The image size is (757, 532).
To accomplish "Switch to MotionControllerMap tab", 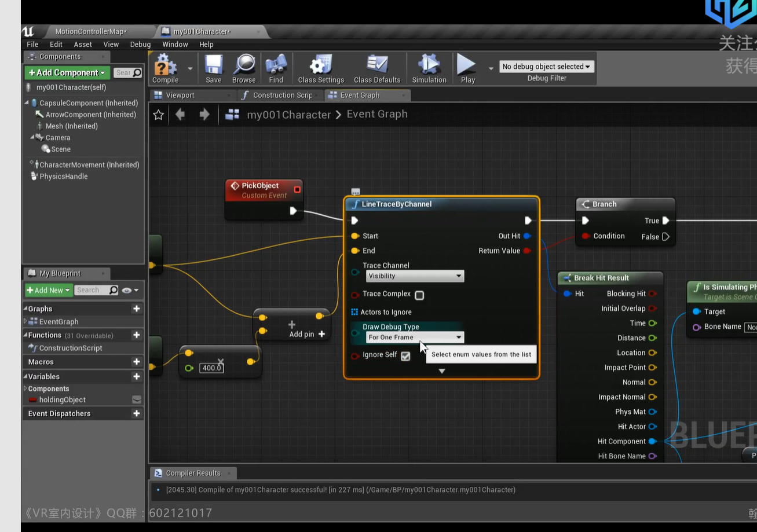I will coord(91,31).
